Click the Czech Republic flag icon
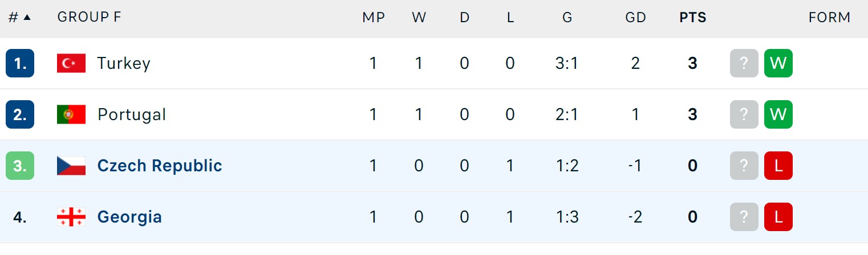The image size is (868, 255). [x=71, y=166]
